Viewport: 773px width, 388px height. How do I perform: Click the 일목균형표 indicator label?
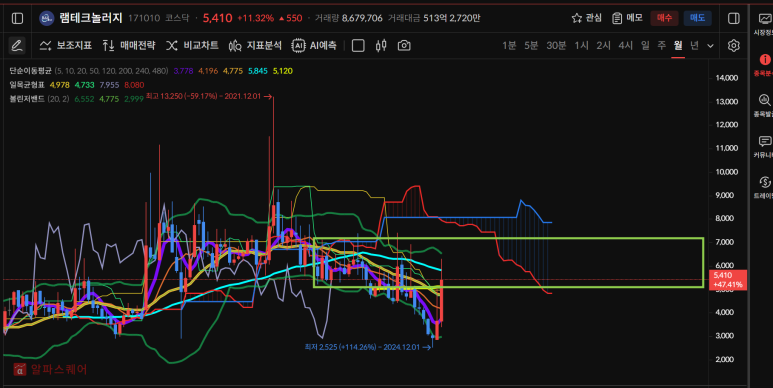click(x=27, y=85)
